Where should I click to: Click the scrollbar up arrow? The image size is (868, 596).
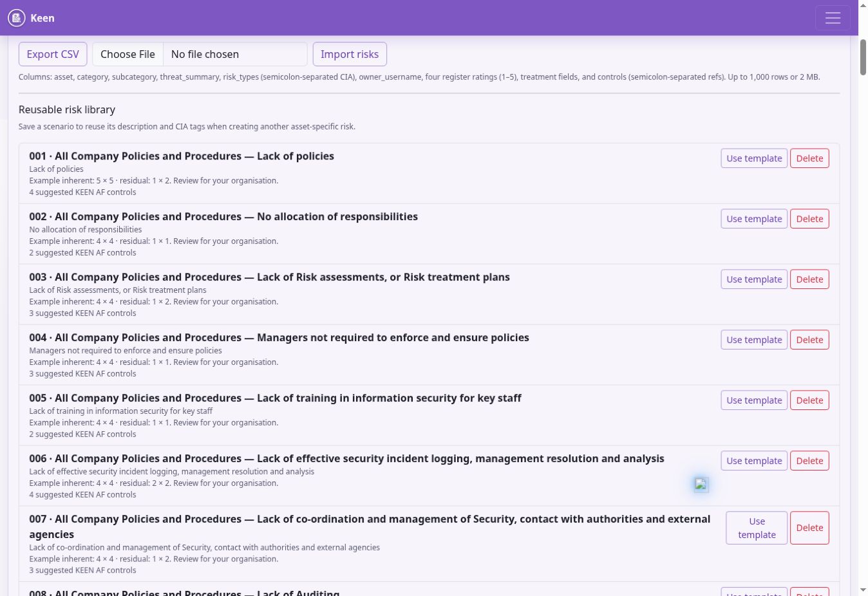click(863, 5)
